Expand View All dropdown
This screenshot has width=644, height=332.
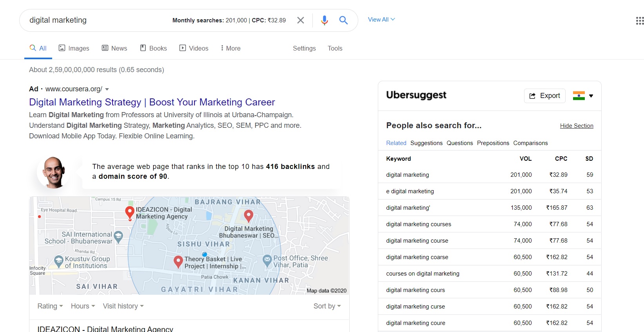click(381, 19)
